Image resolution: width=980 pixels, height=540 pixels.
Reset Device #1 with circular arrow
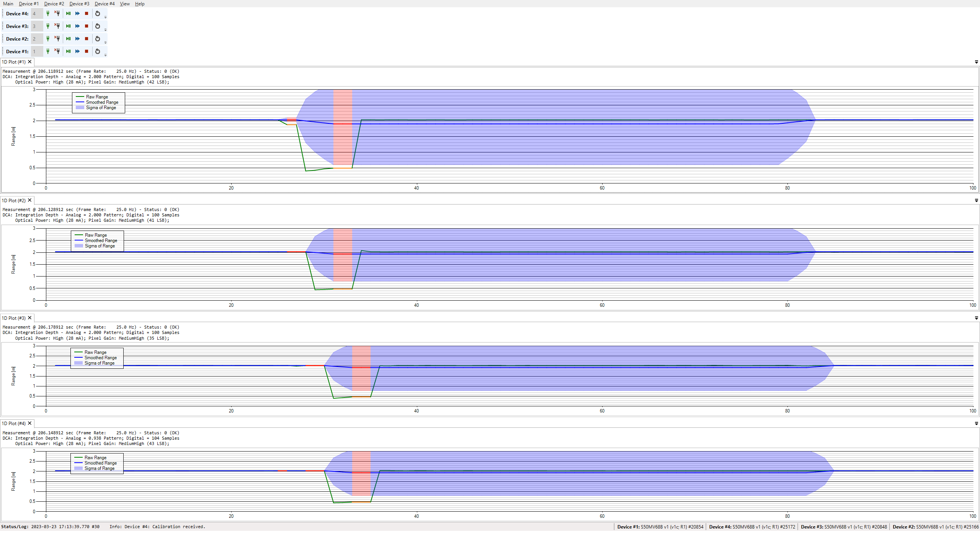[98, 51]
